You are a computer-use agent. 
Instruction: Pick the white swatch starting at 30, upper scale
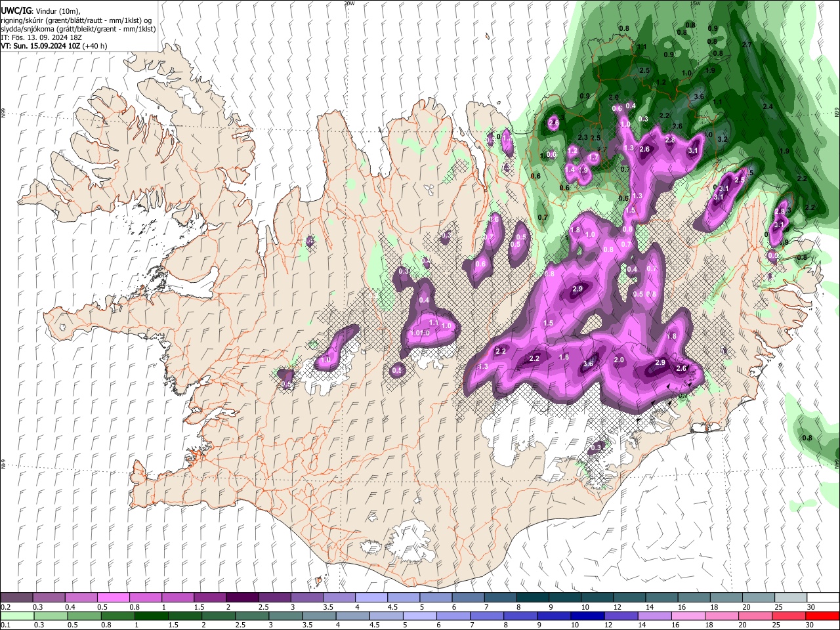click(x=823, y=598)
